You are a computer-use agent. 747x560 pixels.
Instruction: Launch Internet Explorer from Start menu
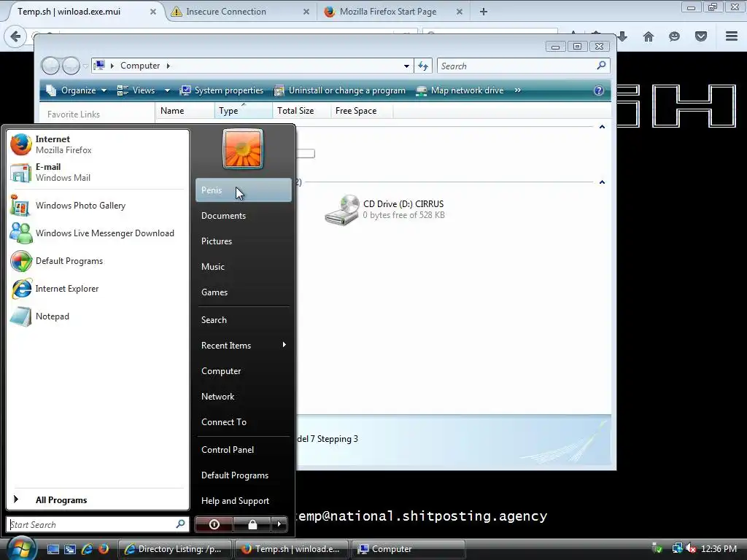[98, 289]
